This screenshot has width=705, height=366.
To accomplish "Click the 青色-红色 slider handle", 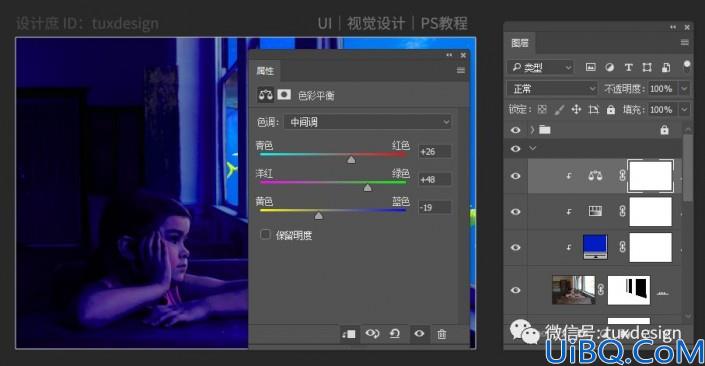I will (x=351, y=160).
